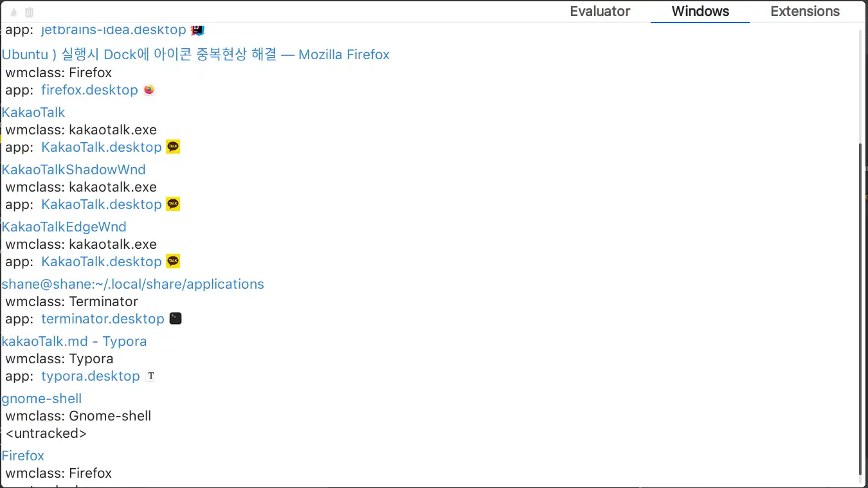Screen dimensions: 868x488
Task: Select 'wmclass: Firefox' under Ubuntu Dock window
Action: coord(59,73)
